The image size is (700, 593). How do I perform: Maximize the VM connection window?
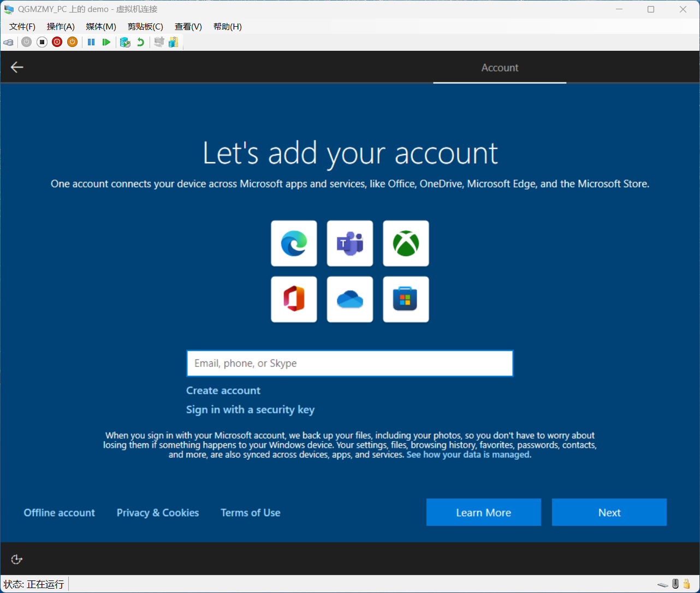651,9
